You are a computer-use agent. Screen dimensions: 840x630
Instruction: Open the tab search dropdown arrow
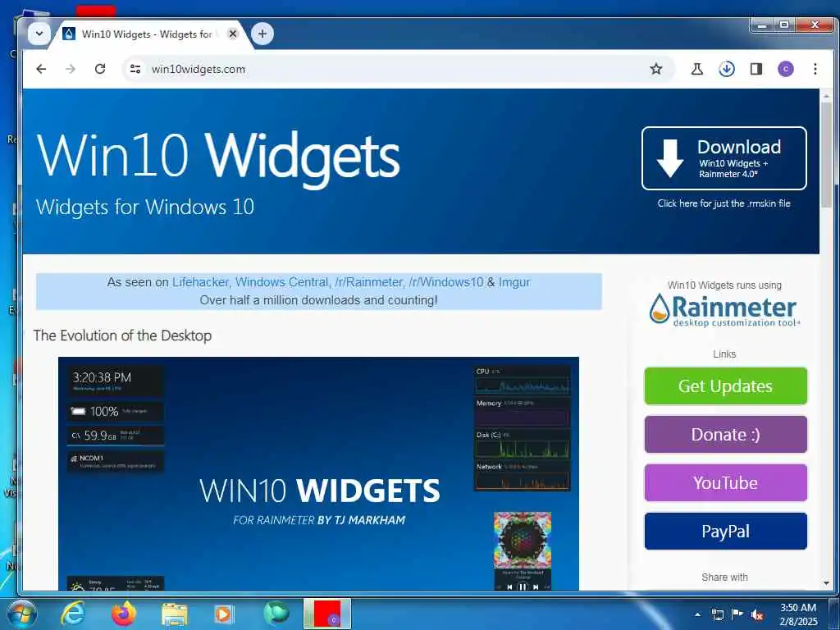[39, 34]
